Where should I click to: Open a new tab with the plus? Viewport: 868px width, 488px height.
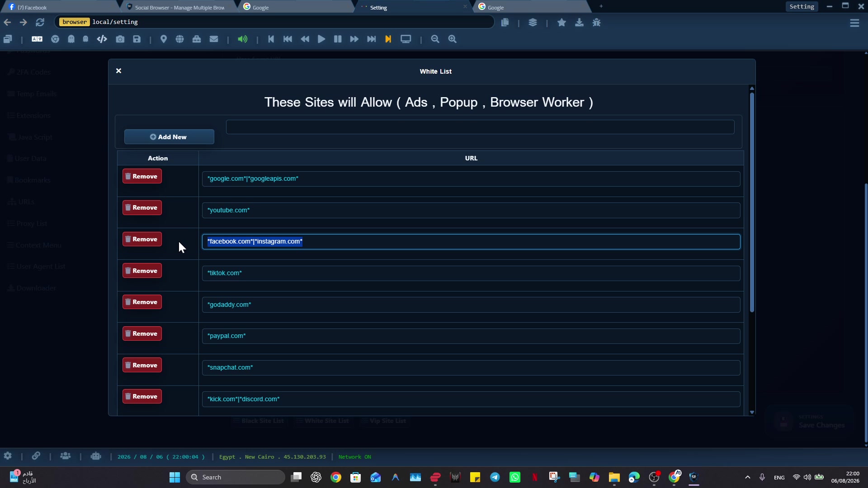coord(601,6)
